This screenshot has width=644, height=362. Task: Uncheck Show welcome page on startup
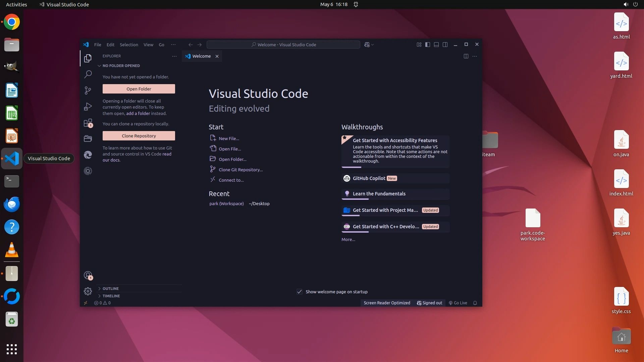(x=300, y=292)
